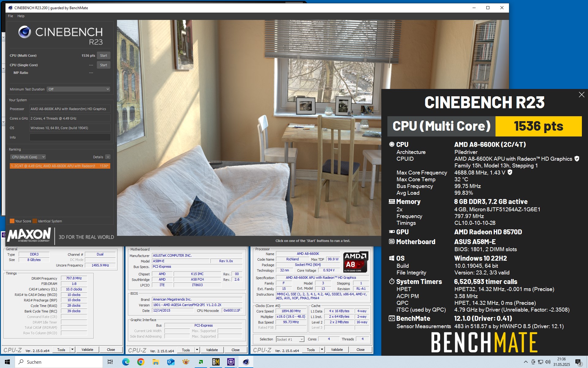The height and width of the screenshot is (368, 588).
Task: Switch to Cinebench via its taskbar icon
Action: (246, 362)
